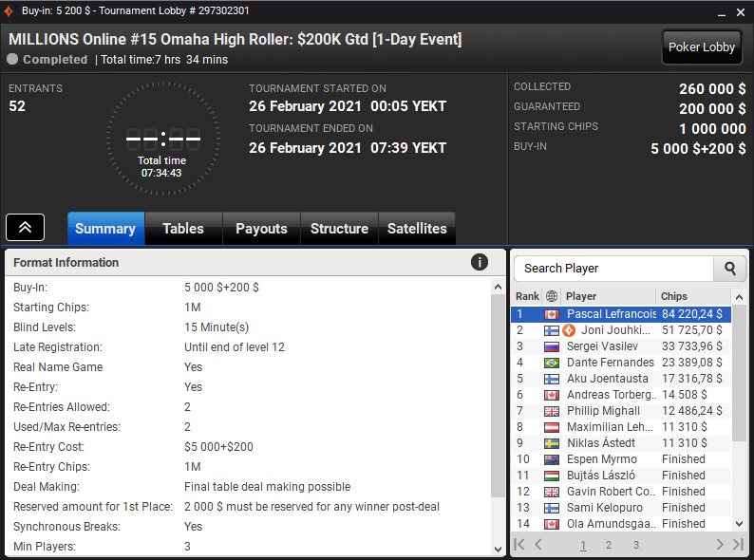Click down arrow of Format Information scrollbar
This screenshot has height=560, width=754.
point(499,549)
